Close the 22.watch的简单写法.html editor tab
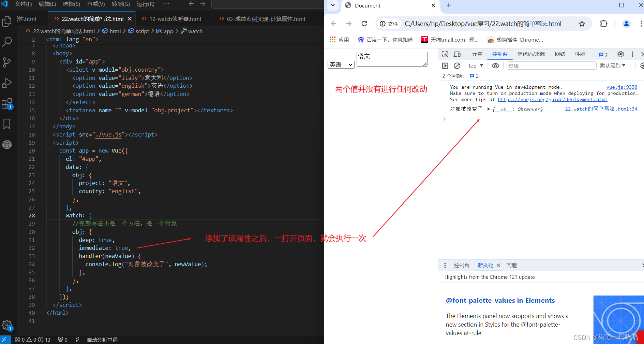 (x=130, y=19)
